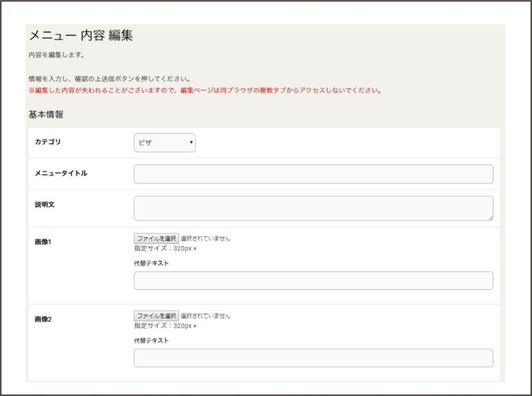This screenshot has width=532, height=396.
Task: Focus the メニュータイトル text field
Action: click(x=314, y=174)
